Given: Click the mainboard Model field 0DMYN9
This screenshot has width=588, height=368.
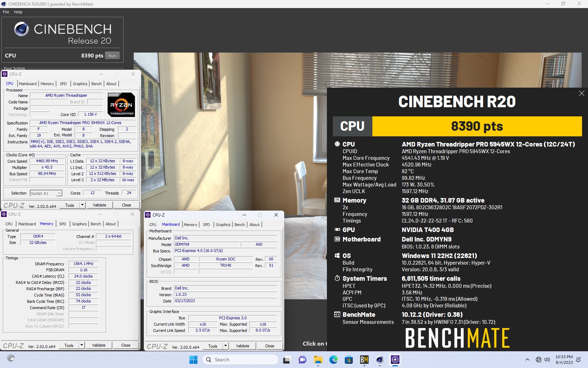Looking at the screenshot, I should coord(207,245).
